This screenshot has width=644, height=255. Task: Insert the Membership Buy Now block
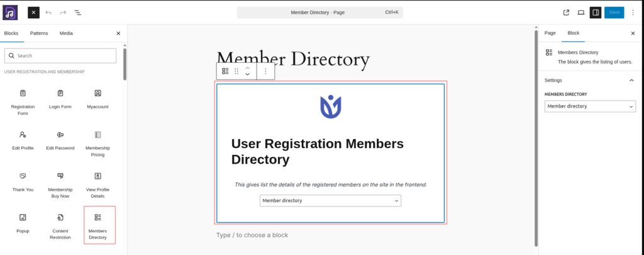[60, 186]
